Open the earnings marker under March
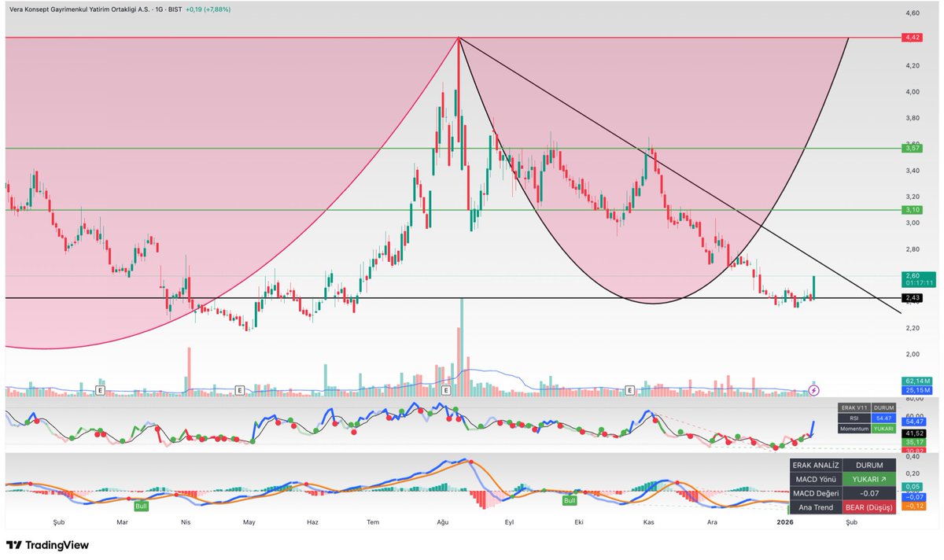The width and height of the screenshot is (944, 560). pos(100,389)
